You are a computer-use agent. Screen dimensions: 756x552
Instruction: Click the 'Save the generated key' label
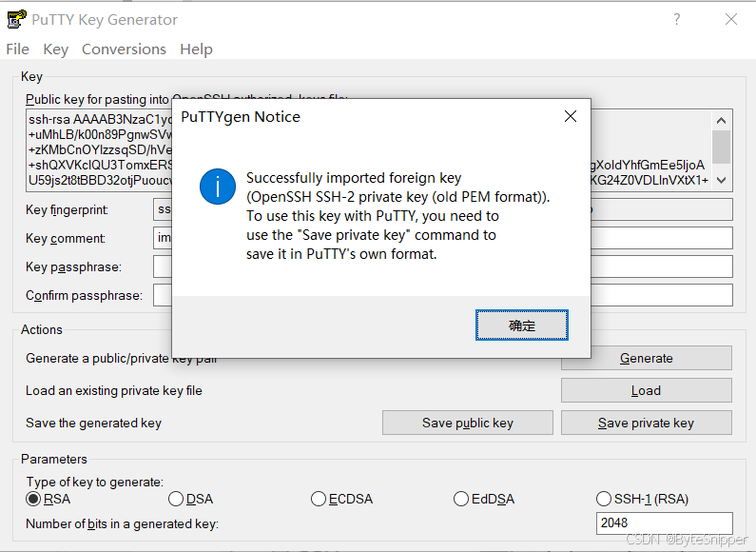(x=93, y=423)
